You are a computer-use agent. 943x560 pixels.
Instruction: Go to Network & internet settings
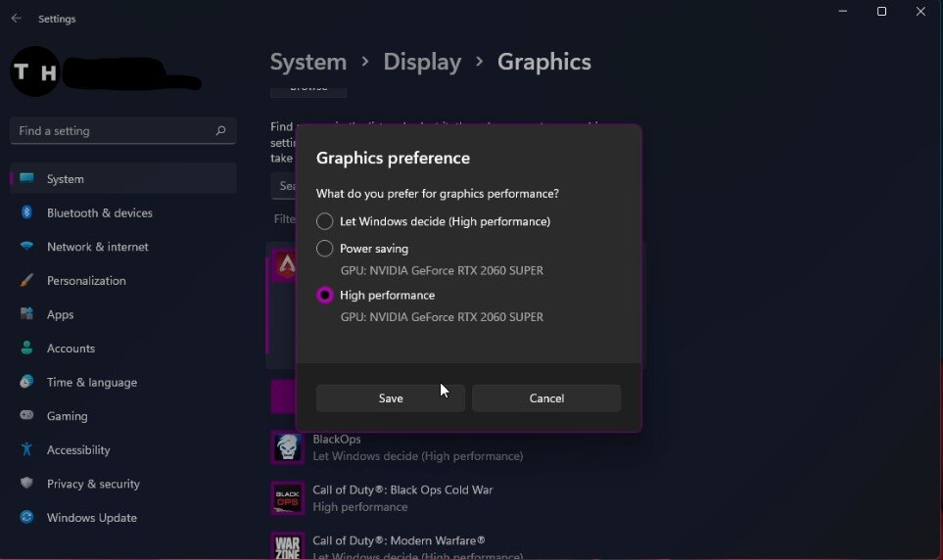(123, 247)
